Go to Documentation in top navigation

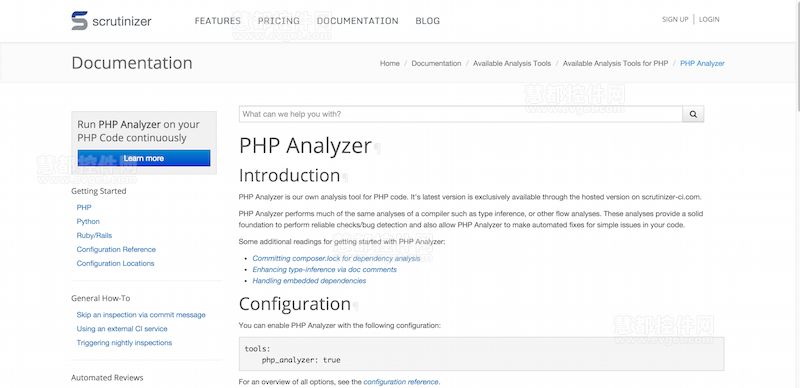click(x=358, y=21)
